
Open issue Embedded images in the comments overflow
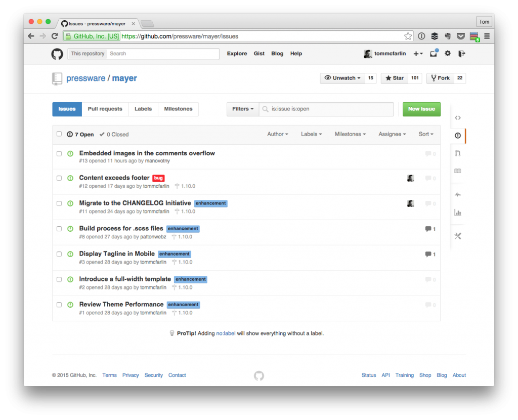click(147, 153)
